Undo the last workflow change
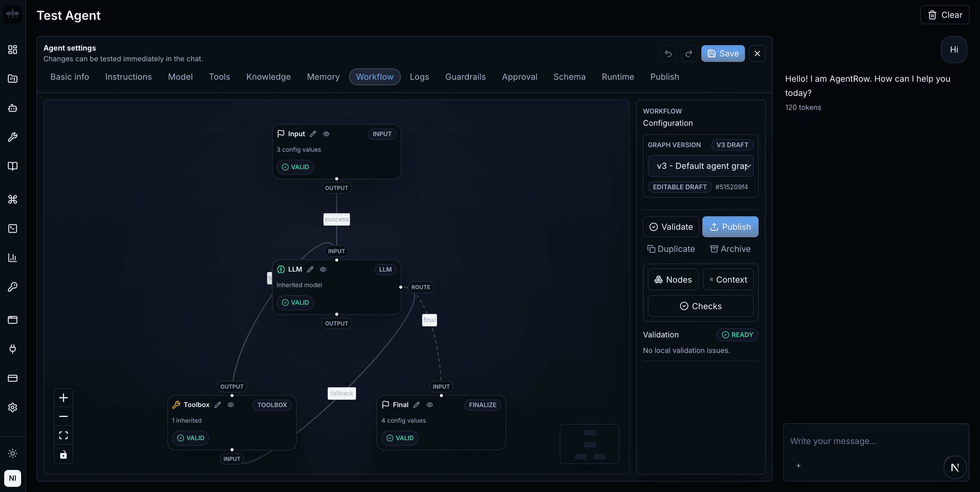The height and width of the screenshot is (492, 980). [668, 54]
